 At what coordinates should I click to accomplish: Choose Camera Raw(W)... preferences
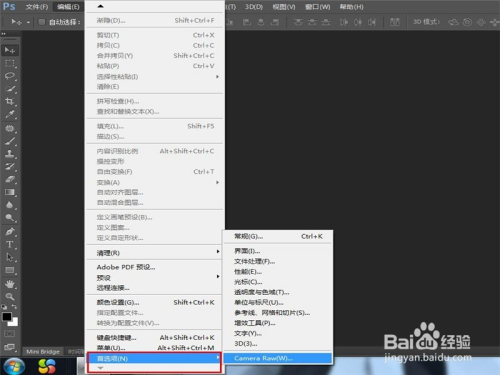click(278, 358)
